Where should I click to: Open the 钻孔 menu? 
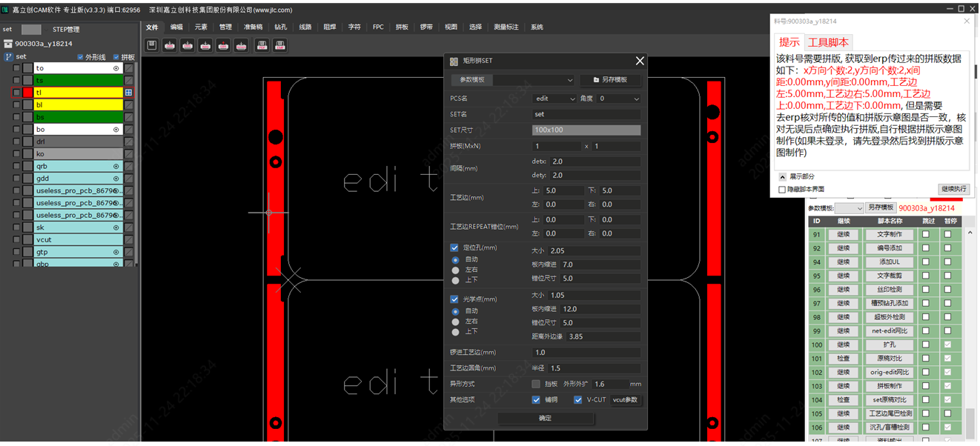pyautogui.click(x=280, y=27)
